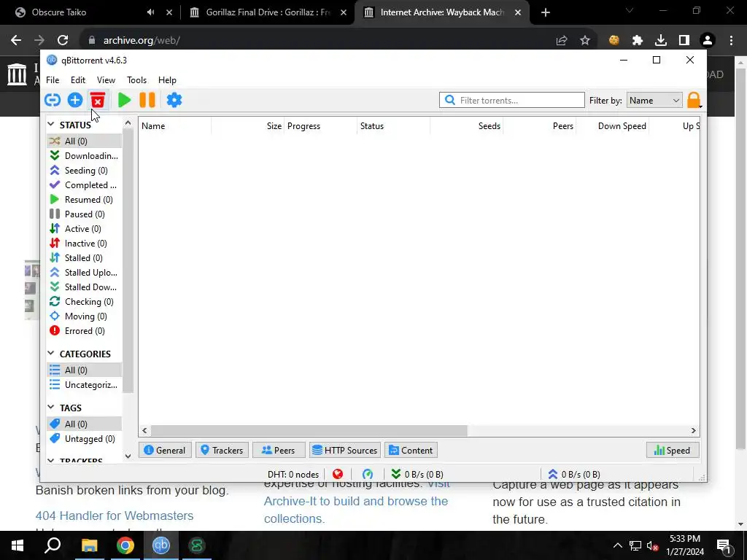The width and height of the screenshot is (747, 560).
Task: Click horizontal scrollbar thumb in torrent list
Action: click(309, 430)
